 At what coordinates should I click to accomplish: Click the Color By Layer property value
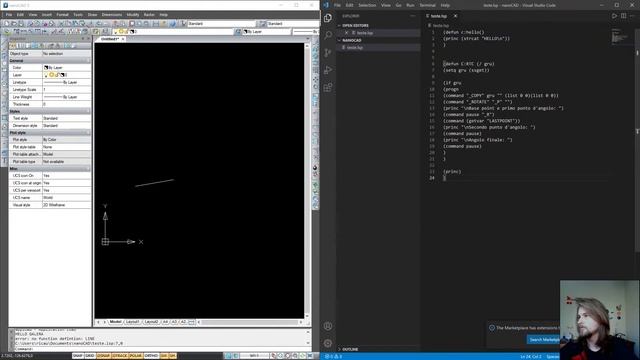click(x=67, y=68)
